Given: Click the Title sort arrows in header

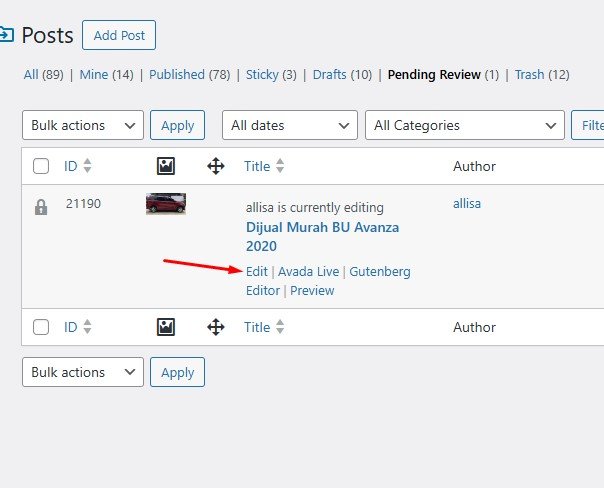Looking at the screenshot, I should [280, 166].
